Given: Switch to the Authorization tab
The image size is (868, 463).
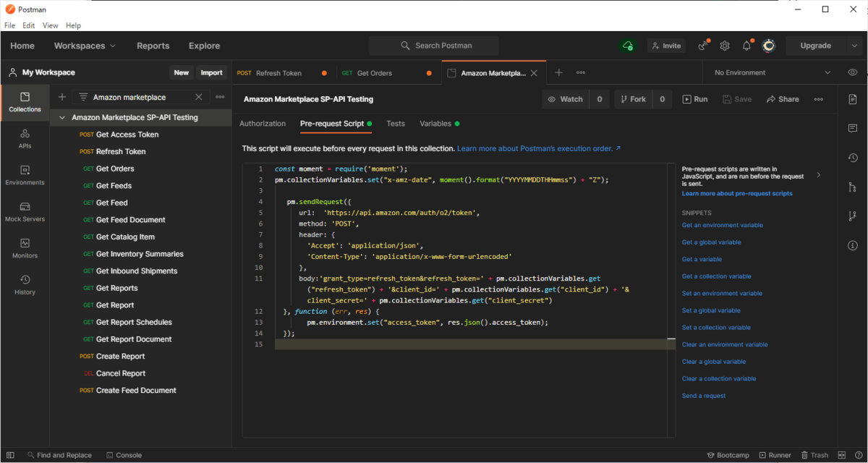Looking at the screenshot, I should point(263,124).
